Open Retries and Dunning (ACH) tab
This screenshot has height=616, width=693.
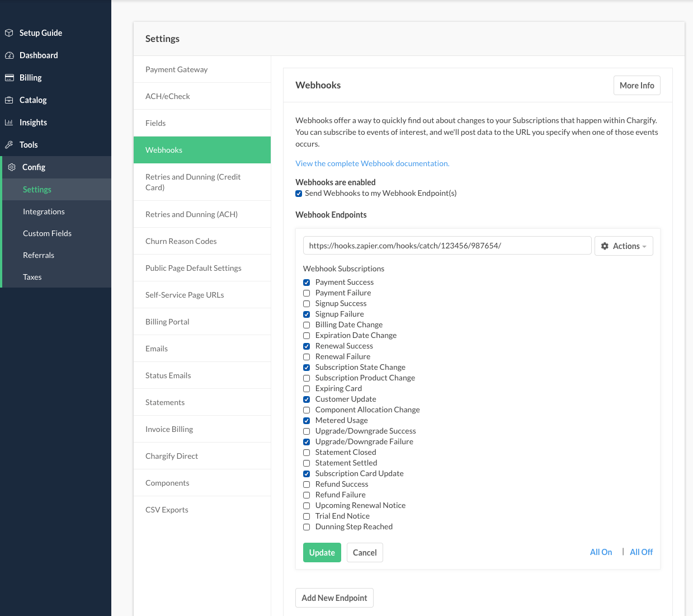click(202, 214)
